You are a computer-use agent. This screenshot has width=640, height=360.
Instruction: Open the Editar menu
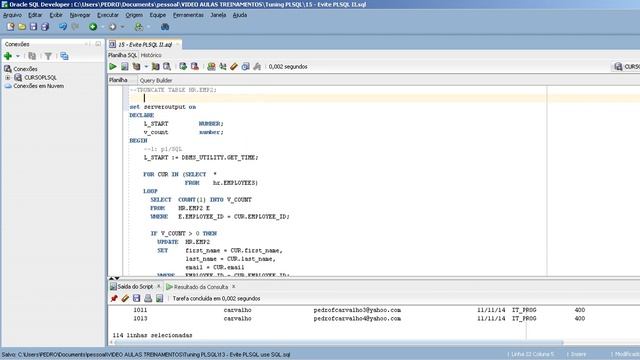(35, 15)
